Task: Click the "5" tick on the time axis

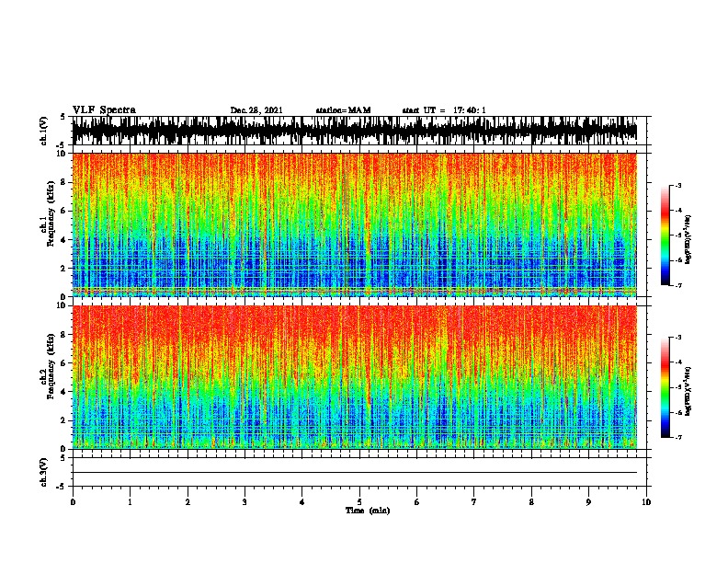Action: coord(359,502)
